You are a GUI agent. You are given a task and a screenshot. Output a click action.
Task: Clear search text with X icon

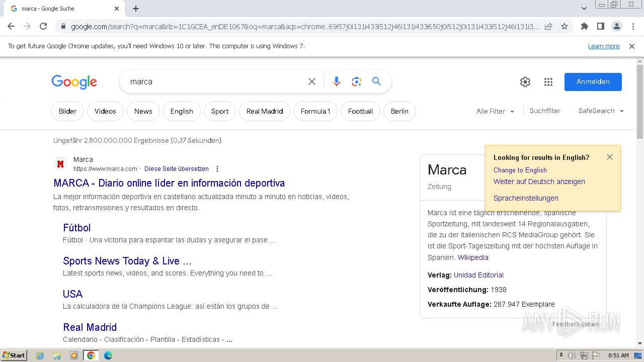pos(312,81)
